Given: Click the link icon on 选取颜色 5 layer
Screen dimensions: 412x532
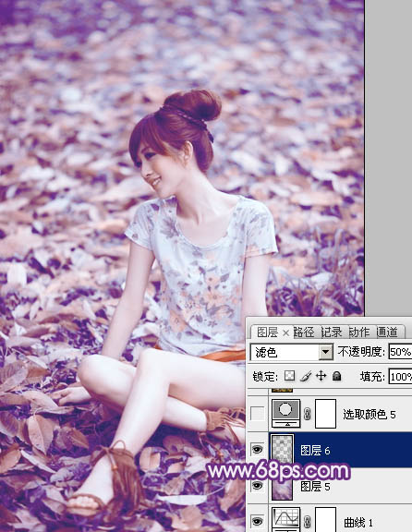Looking at the screenshot, I should [308, 414].
